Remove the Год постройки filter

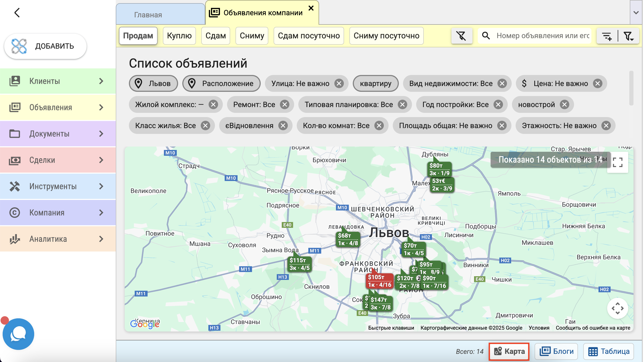(498, 104)
